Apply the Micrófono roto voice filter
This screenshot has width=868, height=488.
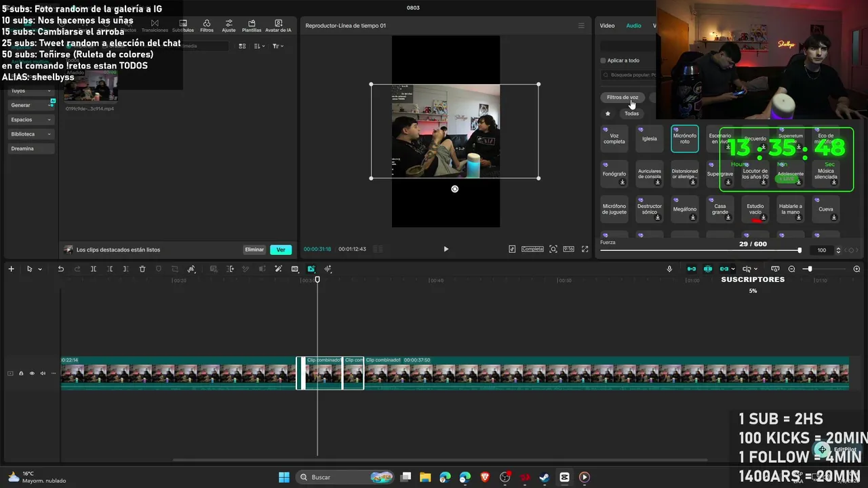point(685,138)
